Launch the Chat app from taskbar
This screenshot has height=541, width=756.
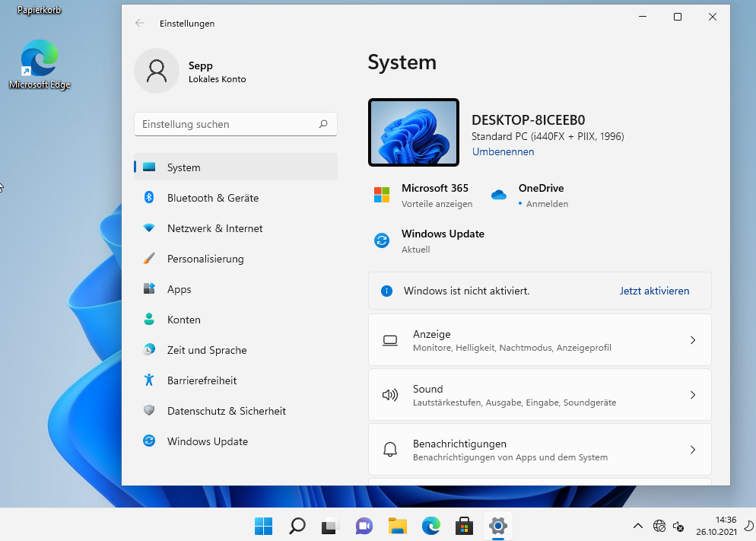[364, 526]
